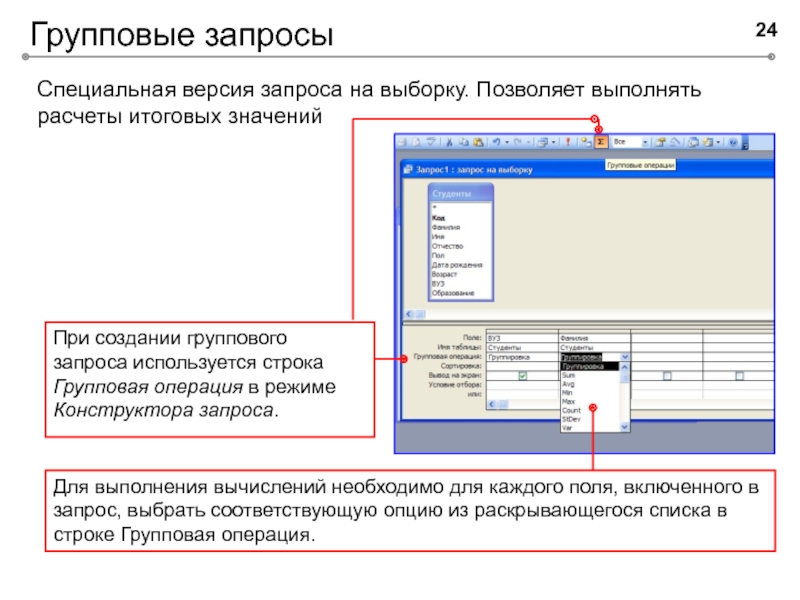
Task: Check Вывод на экран in fourth grid column
Action: click(739, 376)
